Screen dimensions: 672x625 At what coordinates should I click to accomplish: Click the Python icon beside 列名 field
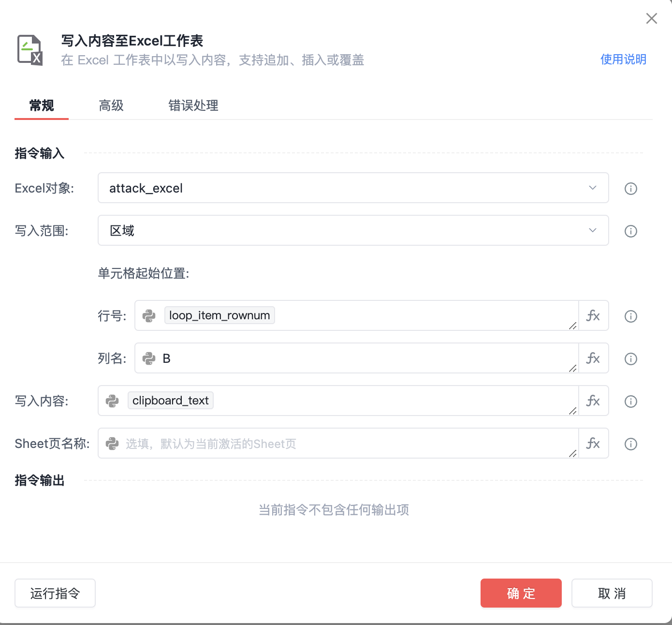click(x=149, y=358)
